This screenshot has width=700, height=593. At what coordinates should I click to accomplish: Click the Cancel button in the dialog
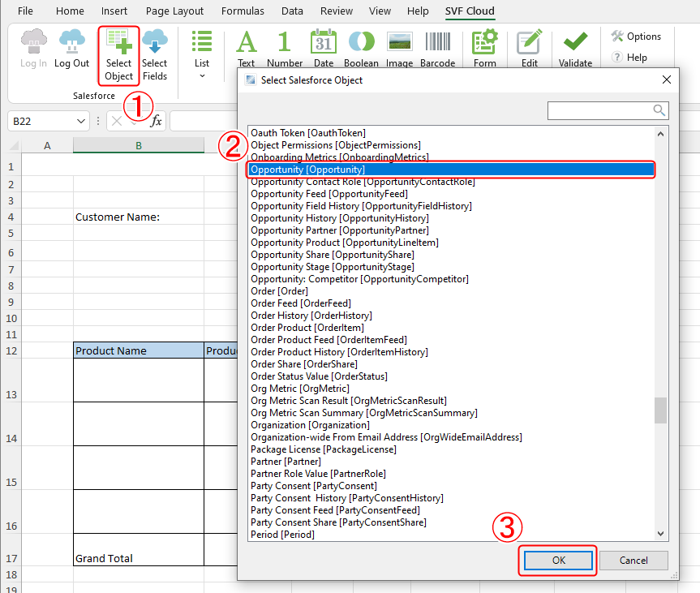633,560
